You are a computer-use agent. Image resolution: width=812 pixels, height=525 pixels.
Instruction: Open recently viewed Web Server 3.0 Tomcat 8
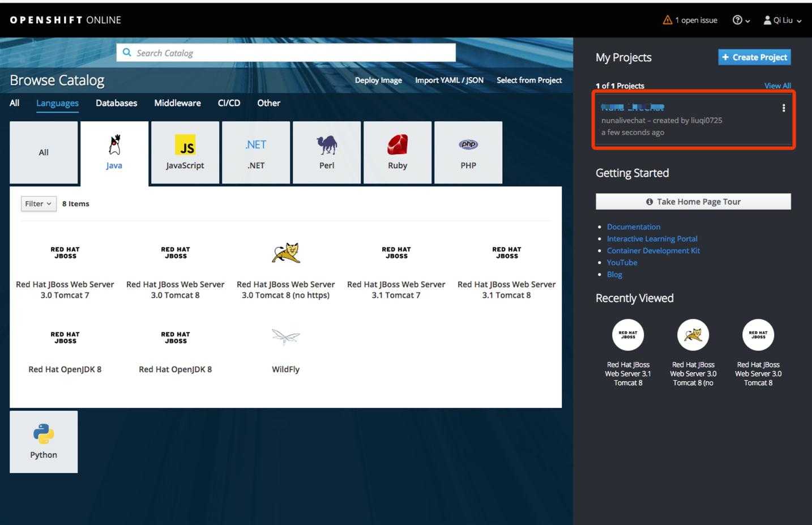(x=758, y=352)
